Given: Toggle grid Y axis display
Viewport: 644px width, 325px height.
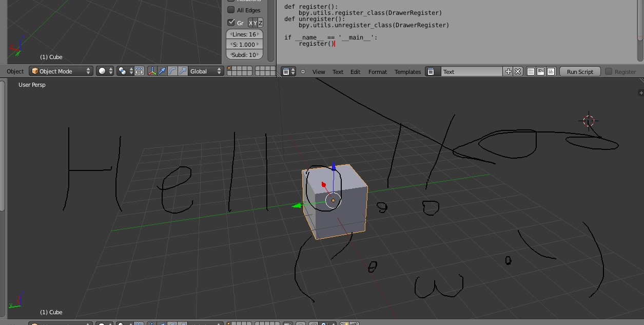Looking at the screenshot, I should point(255,23).
